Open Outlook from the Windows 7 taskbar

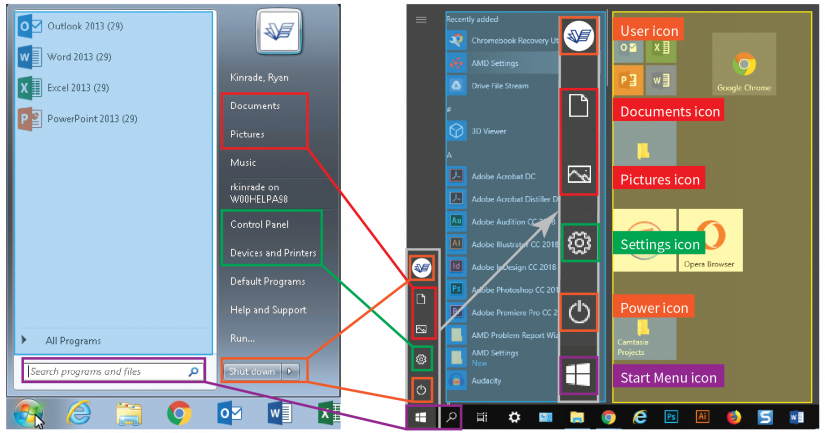229,414
